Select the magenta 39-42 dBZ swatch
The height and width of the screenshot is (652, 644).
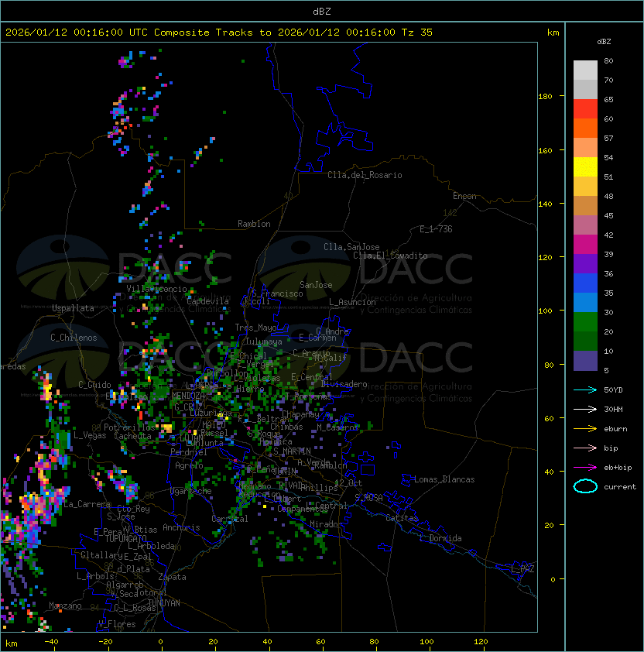pos(585,245)
